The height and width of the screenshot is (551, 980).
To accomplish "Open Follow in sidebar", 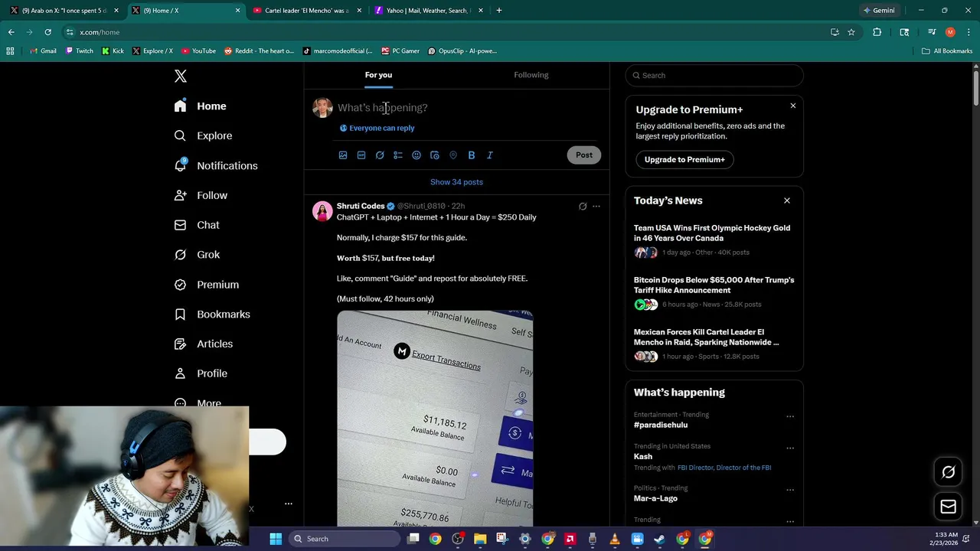I will coord(201,195).
